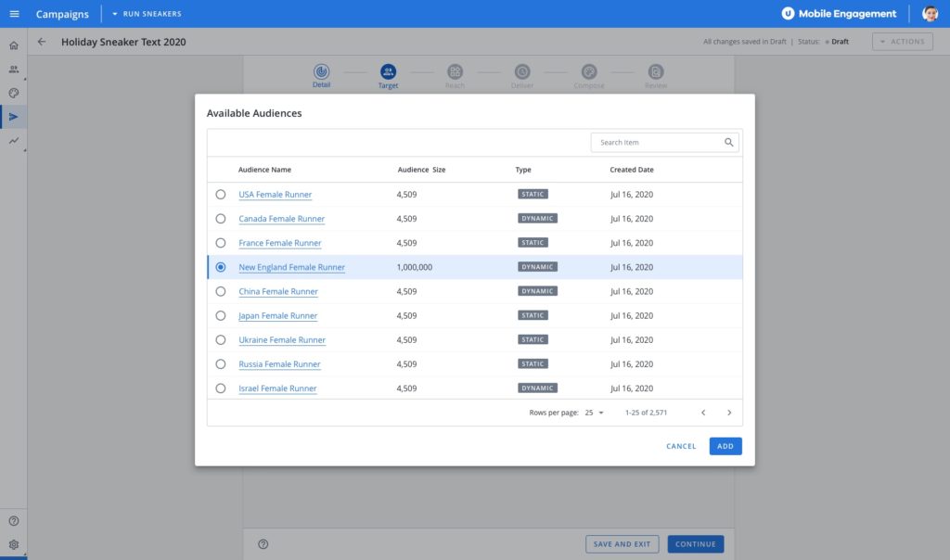Select Ukraine Female Runner radio button
Image resolution: width=950 pixels, height=560 pixels.
[x=221, y=339]
